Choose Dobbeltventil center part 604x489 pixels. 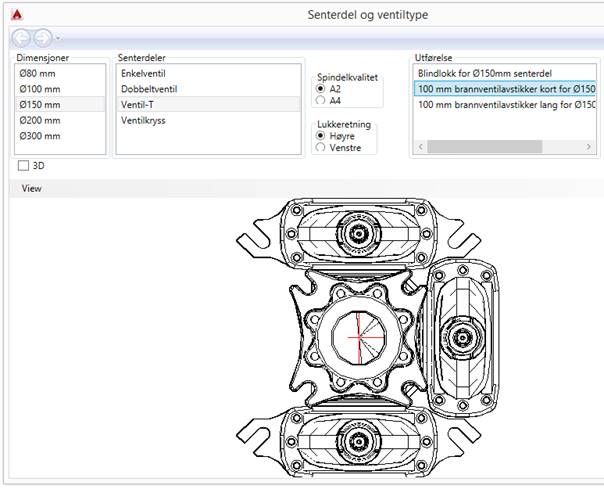[208, 89]
